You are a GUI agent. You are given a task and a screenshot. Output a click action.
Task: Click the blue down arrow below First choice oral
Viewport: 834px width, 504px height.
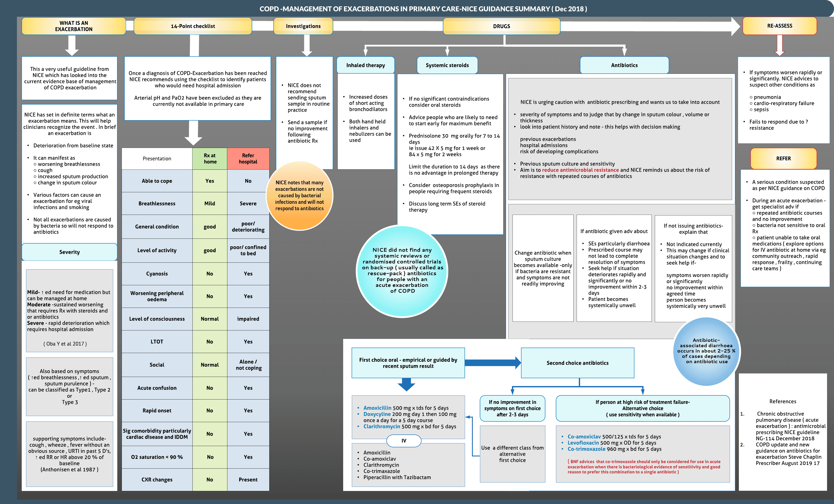[x=406, y=385]
